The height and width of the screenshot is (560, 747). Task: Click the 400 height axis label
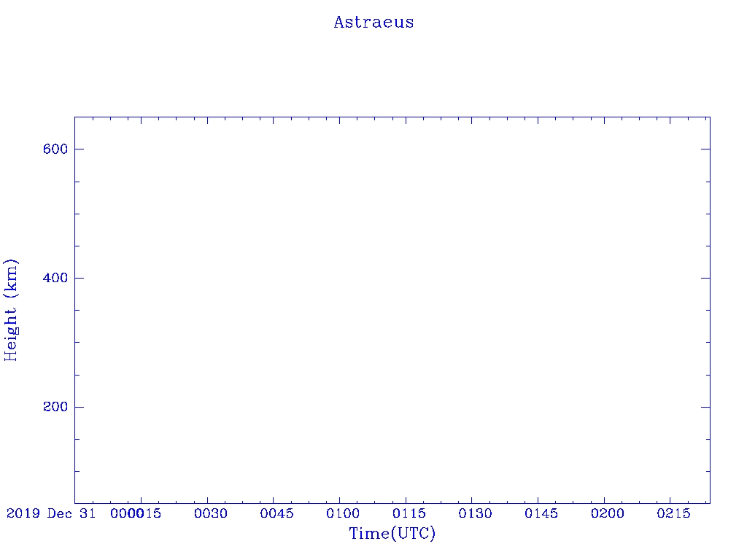click(55, 278)
